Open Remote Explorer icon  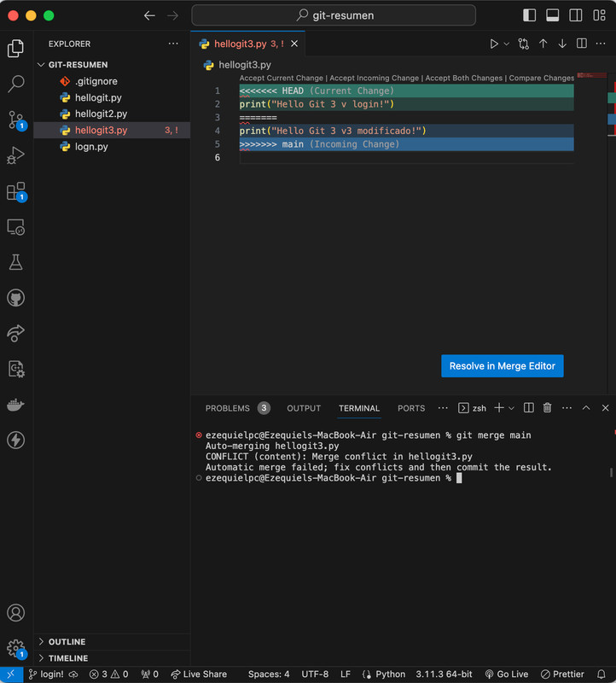(x=15, y=227)
